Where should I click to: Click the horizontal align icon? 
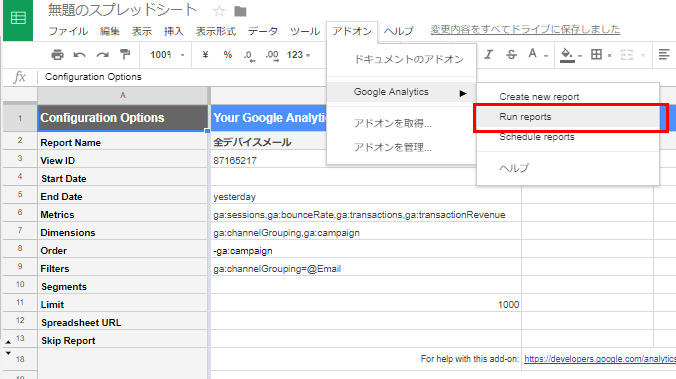pos(664,55)
